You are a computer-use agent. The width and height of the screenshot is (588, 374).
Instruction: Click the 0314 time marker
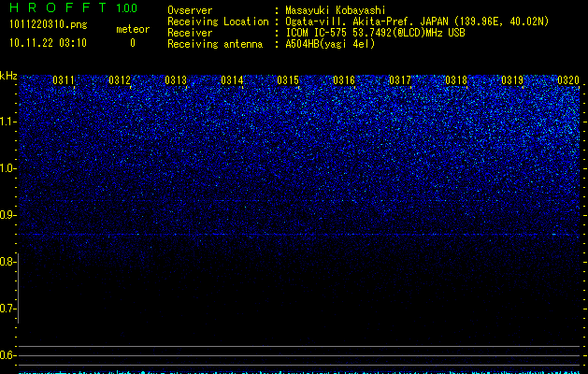232,80
